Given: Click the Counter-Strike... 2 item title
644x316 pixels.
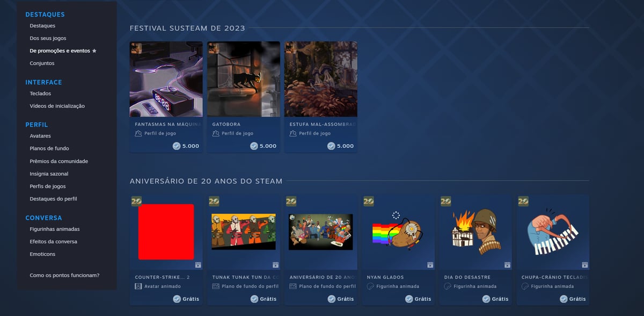Looking at the screenshot, I should click(x=163, y=277).
